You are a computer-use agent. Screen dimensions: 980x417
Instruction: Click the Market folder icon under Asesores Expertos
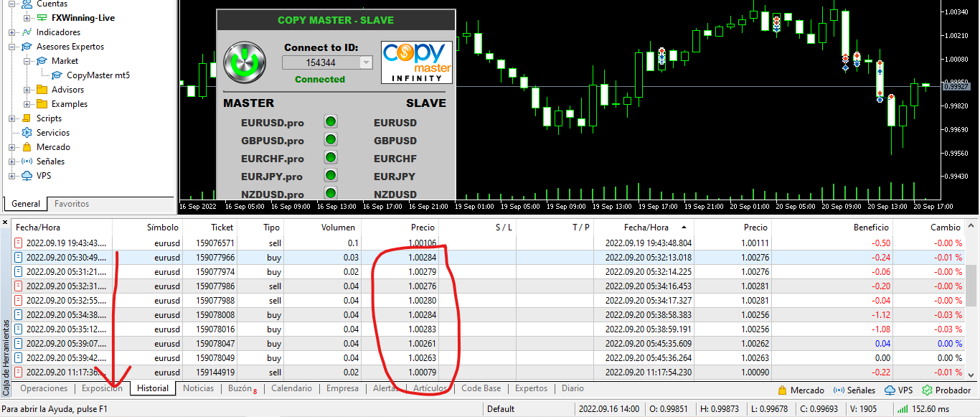(42, 61)
